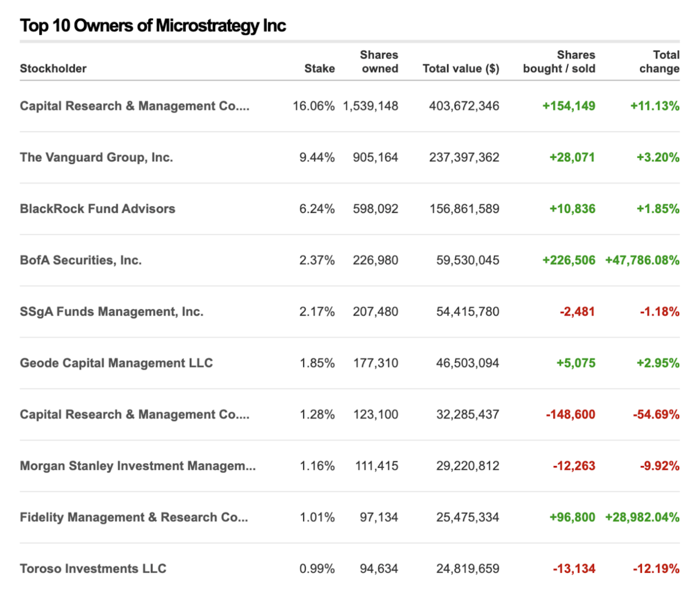Open Geode Capital Management LLC stockholder

coord(116,363)
